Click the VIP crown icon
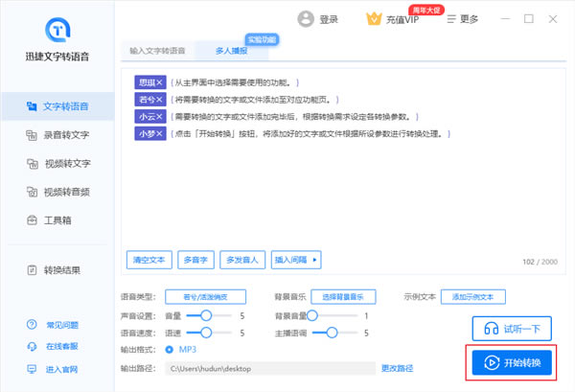575x392 pixels. [x=374, y=19]
